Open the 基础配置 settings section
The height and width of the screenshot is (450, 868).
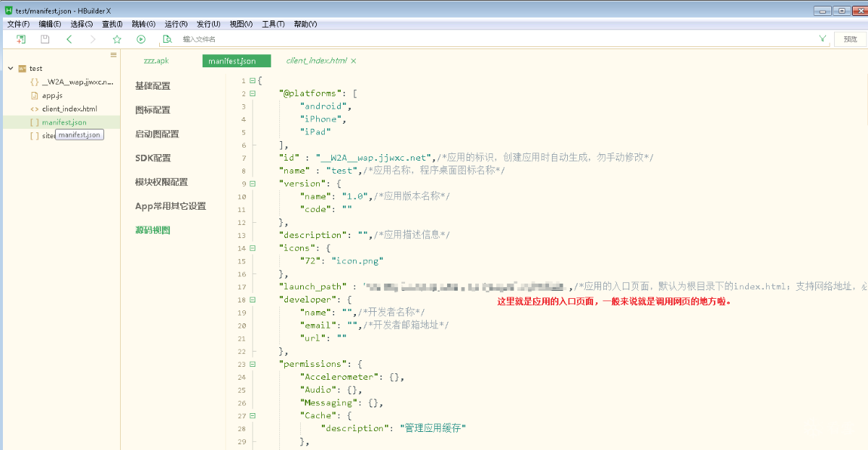pyautogui.click(x=153, y=86)
